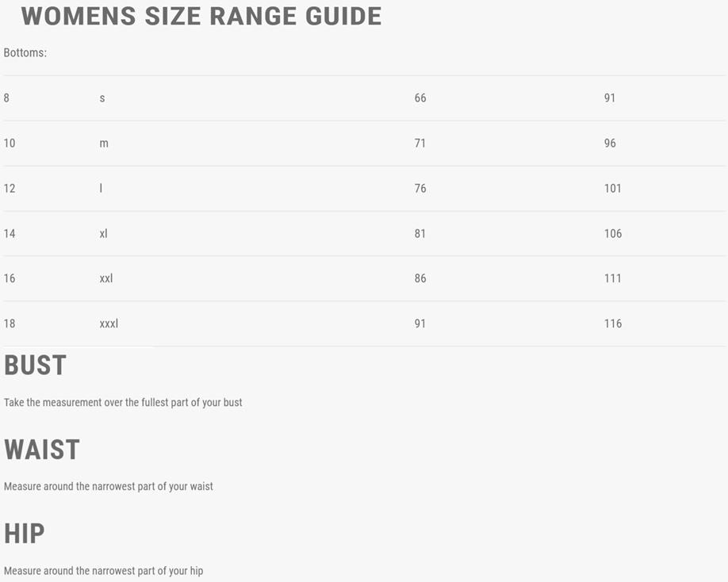Select size 8 in the table
This screenshot has height=582, width=728.
tap(7, 98)
